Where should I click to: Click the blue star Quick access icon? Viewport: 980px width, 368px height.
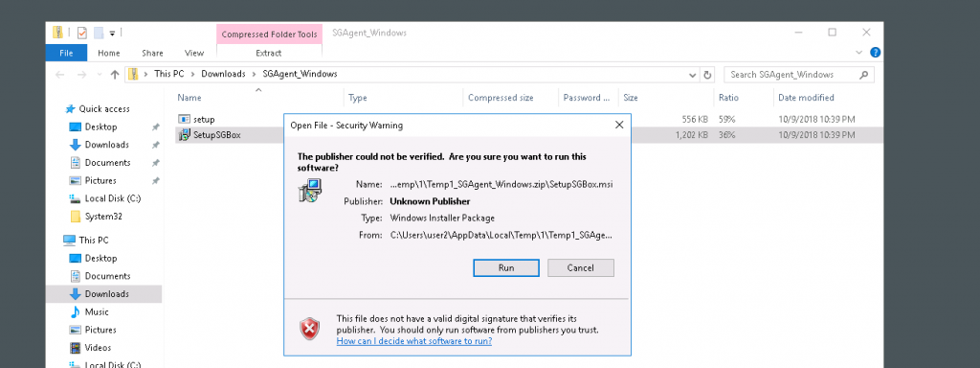[70, 109]
